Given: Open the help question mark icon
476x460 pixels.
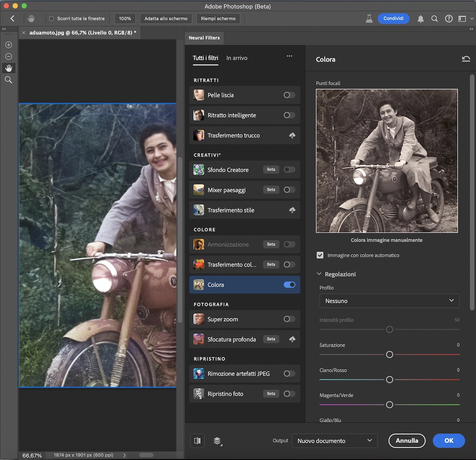Looking at the screenshot, I should point(449,19).
